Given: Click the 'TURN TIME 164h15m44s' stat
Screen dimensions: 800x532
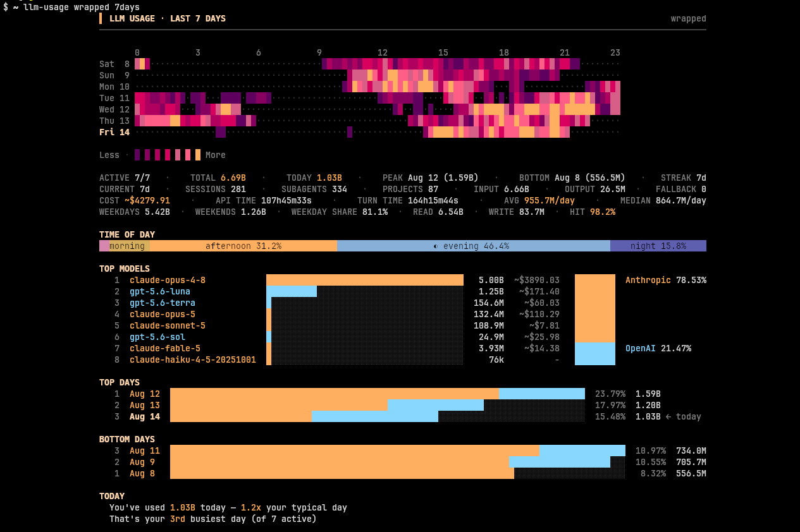Looking at the screenshot, I should [408, 200].
